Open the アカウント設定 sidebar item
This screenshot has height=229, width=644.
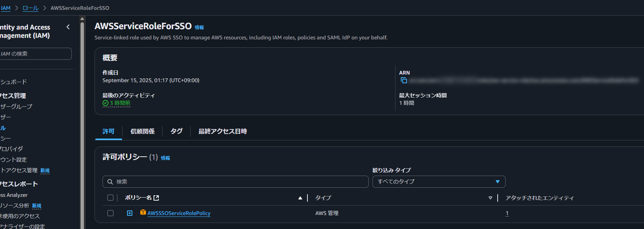[x=14, y=159]
